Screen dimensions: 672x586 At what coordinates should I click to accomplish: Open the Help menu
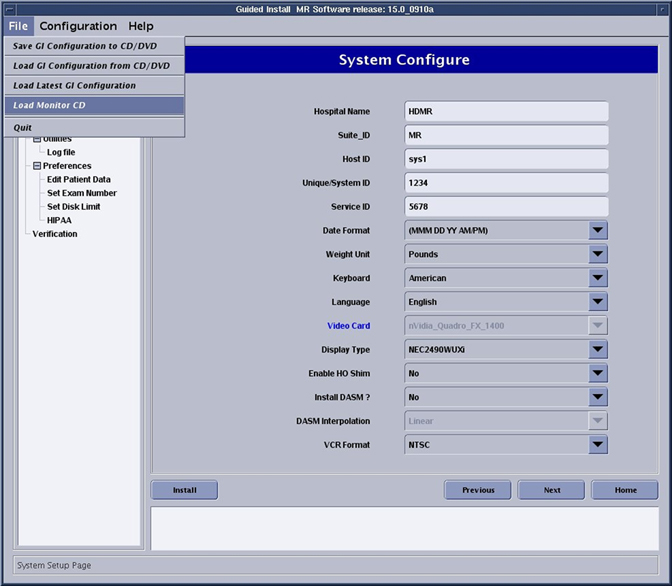pyautogui.click(x=141, y=26)
